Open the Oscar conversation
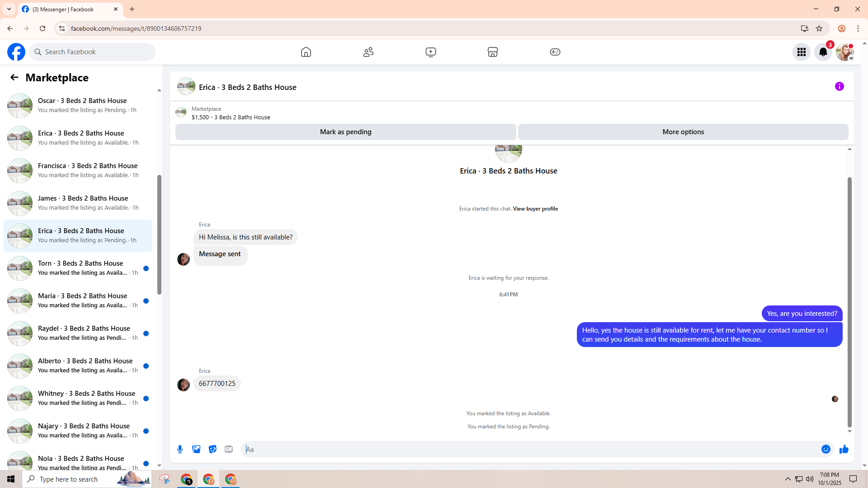The width and height of the screenshot is (868, 488). point(78,105)
